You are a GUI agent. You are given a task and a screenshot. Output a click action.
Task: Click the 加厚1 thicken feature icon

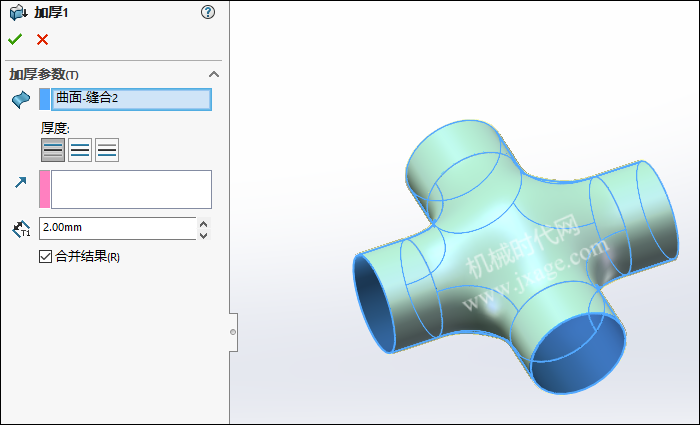coord(18,12)
